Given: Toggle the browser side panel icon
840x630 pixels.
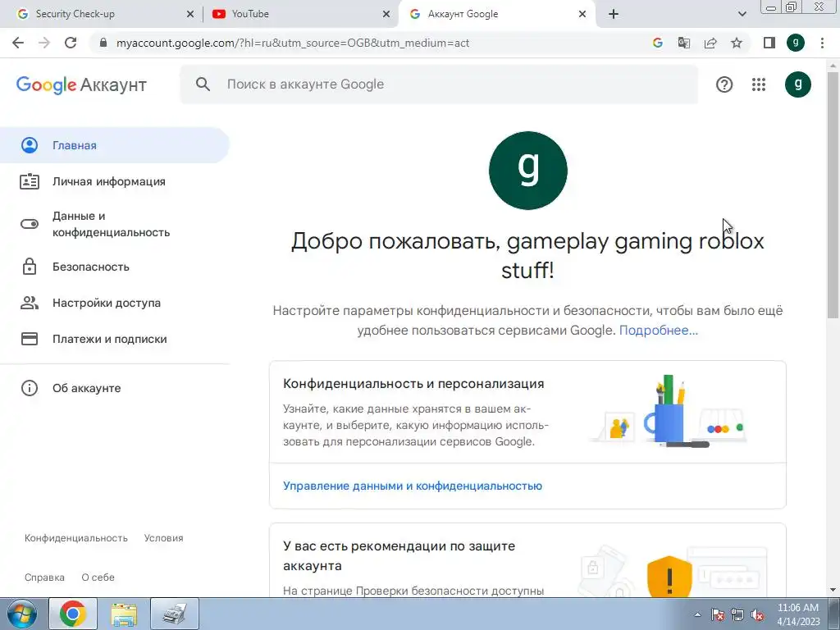Looking at the screenshot, I should pyautogui.click(x=769, y=43).
